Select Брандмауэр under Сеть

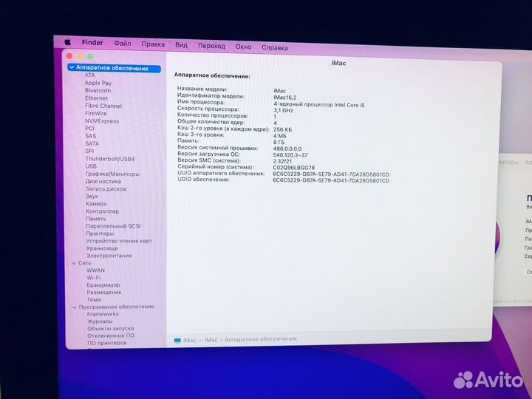pos(103,285)
